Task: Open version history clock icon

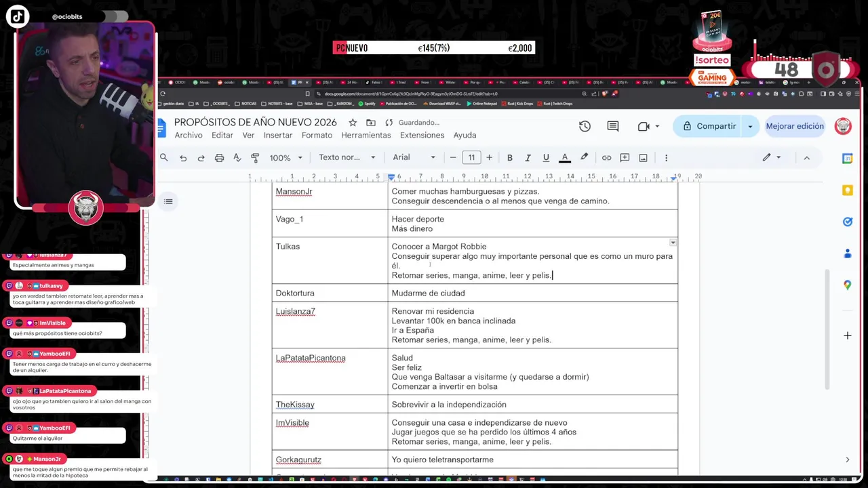Action: [x=585, y=126]
